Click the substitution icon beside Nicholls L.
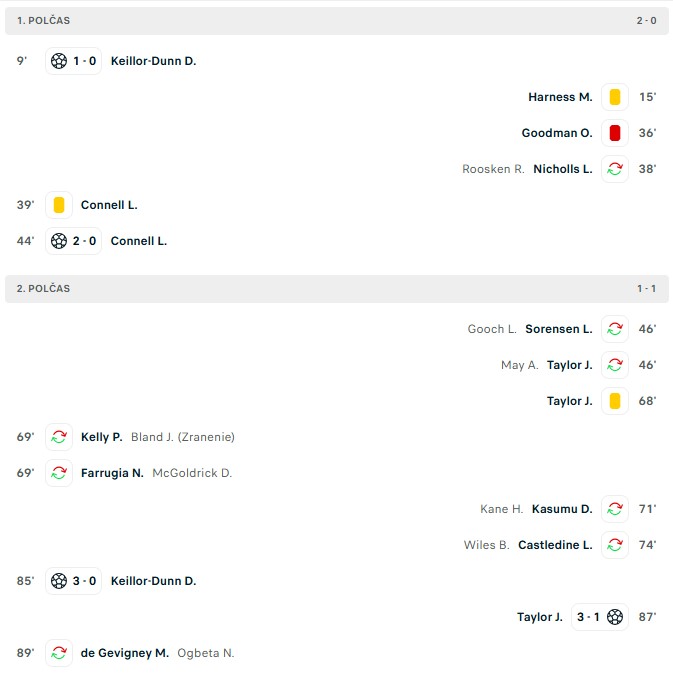 (615, 169)
